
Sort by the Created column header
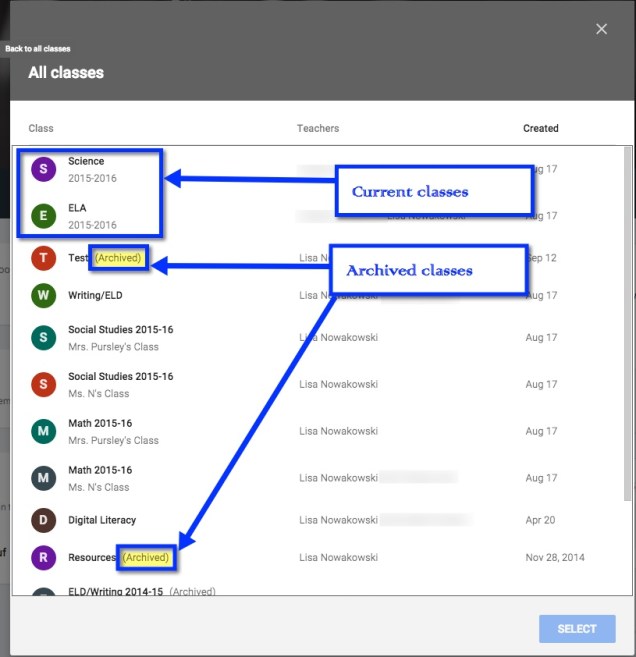click(x=540, y=128)
